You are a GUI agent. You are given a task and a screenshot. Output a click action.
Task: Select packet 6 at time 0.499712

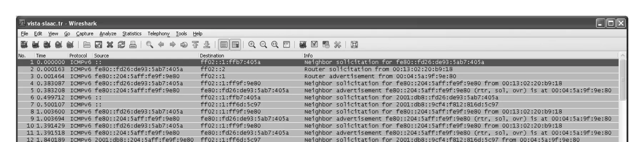[x=318, y=98]
